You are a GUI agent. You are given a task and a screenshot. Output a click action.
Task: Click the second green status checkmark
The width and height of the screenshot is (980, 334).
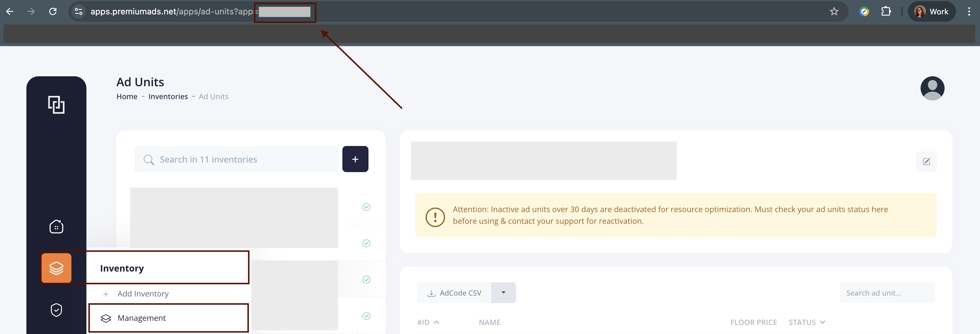pyautogui.click(x=366, y=243)
